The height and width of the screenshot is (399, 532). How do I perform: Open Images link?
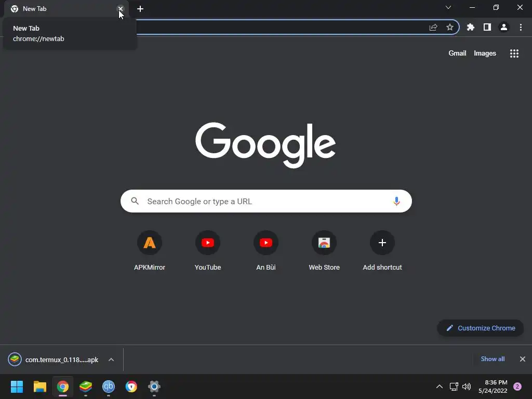[485, 54]
